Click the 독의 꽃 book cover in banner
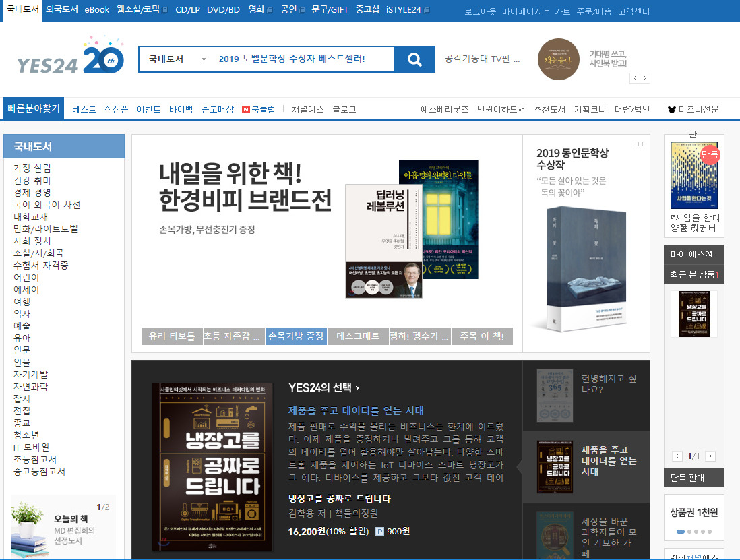The width and height of the screenshot is (740, 560). pos(586,266)
